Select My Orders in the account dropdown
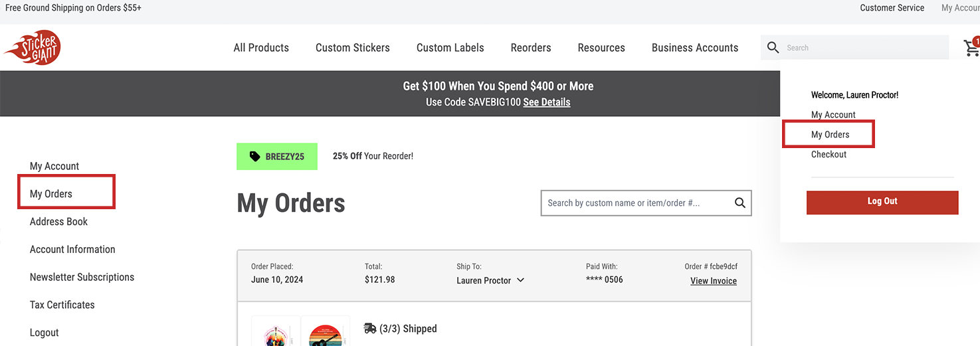 tap(830, 135)
